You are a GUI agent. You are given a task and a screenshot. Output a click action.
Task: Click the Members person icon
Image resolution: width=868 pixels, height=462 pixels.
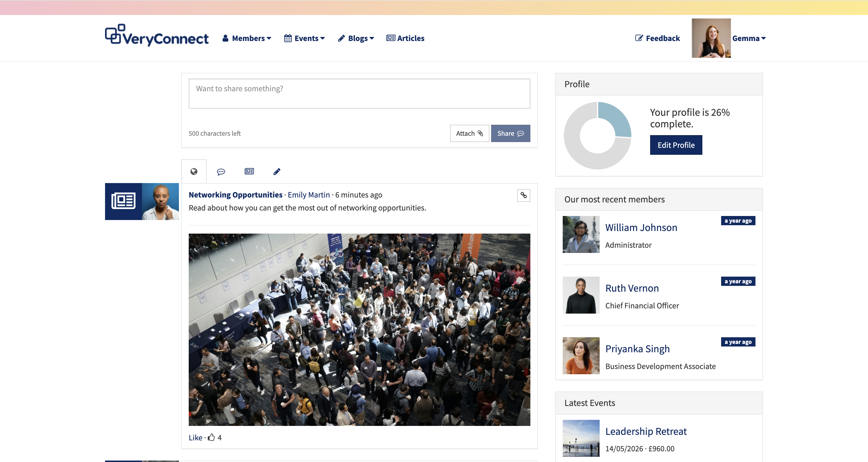coord(225,38)
